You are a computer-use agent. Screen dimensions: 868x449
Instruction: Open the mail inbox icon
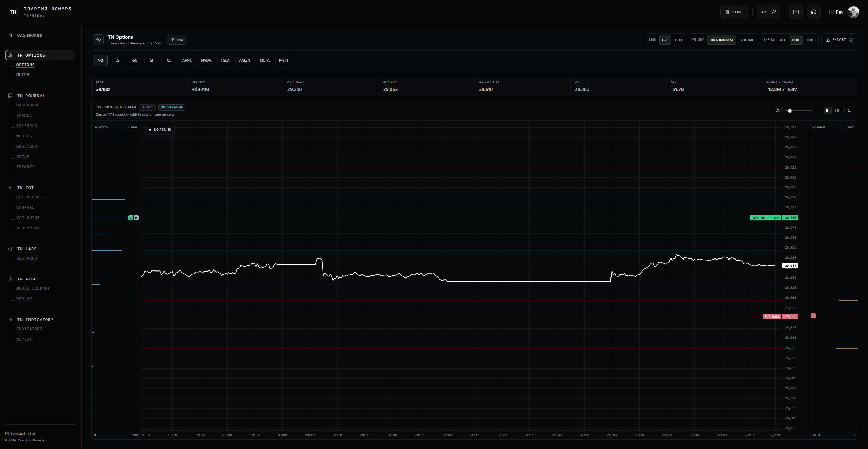(796, 12)
